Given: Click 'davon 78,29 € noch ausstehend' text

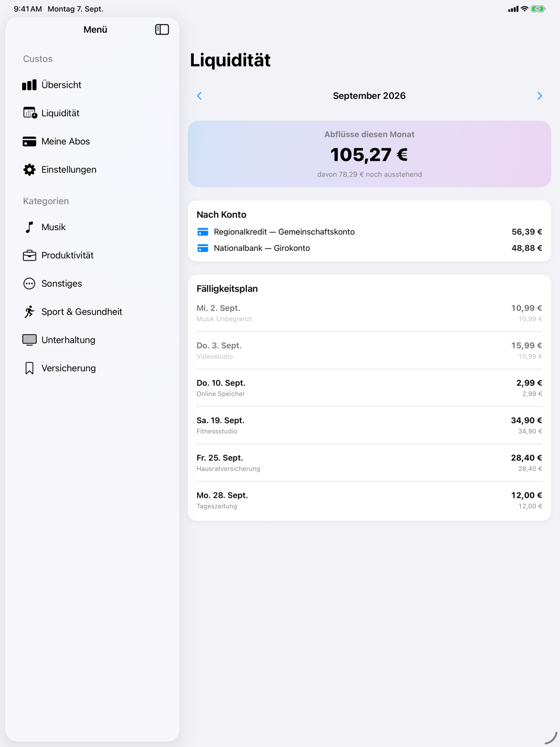Looking at the screenshot, I should pos(370,174).
